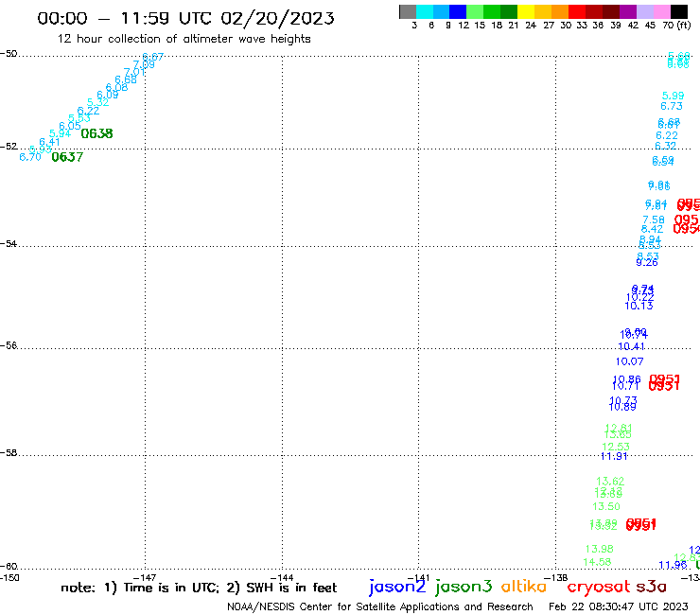Image resolution: width=700 pixels, height=615 pixels.
Task: Click the 10.13 wave height reading
Action: point(639,306)
